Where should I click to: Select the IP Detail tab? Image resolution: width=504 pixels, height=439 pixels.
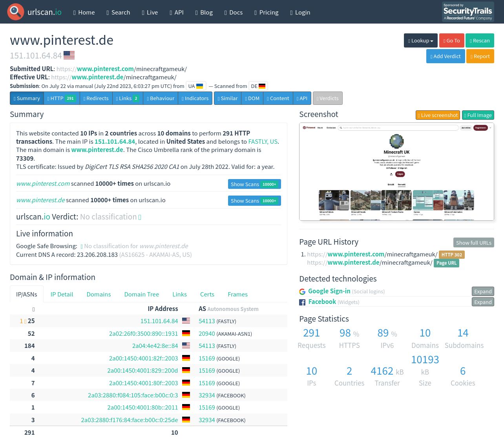(x=62, y=294)
